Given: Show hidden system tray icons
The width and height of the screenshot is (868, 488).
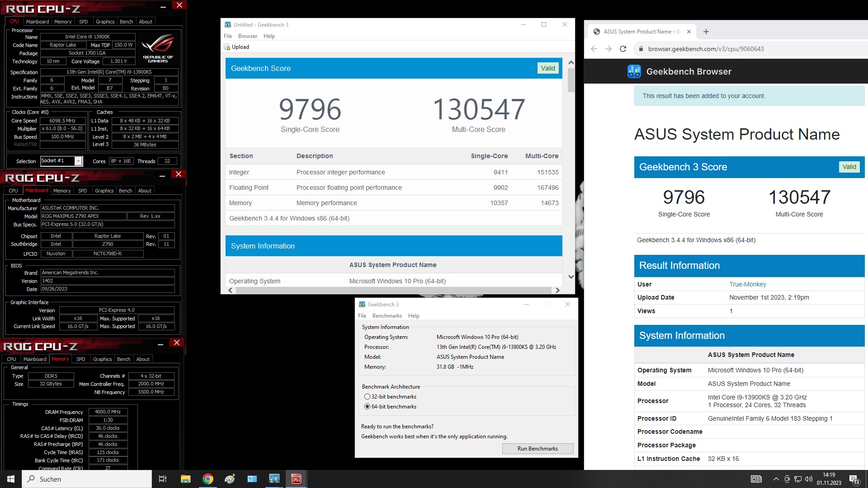Looking at the screenshot, I should (776, 479).
